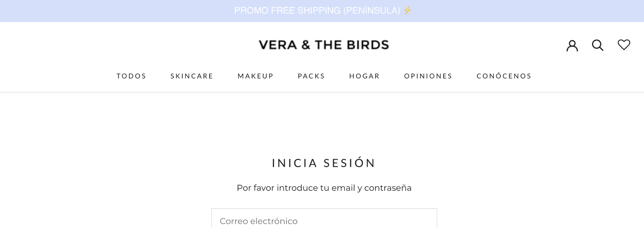Click the lightning bolt emoji in banner

tap(408, 10)
